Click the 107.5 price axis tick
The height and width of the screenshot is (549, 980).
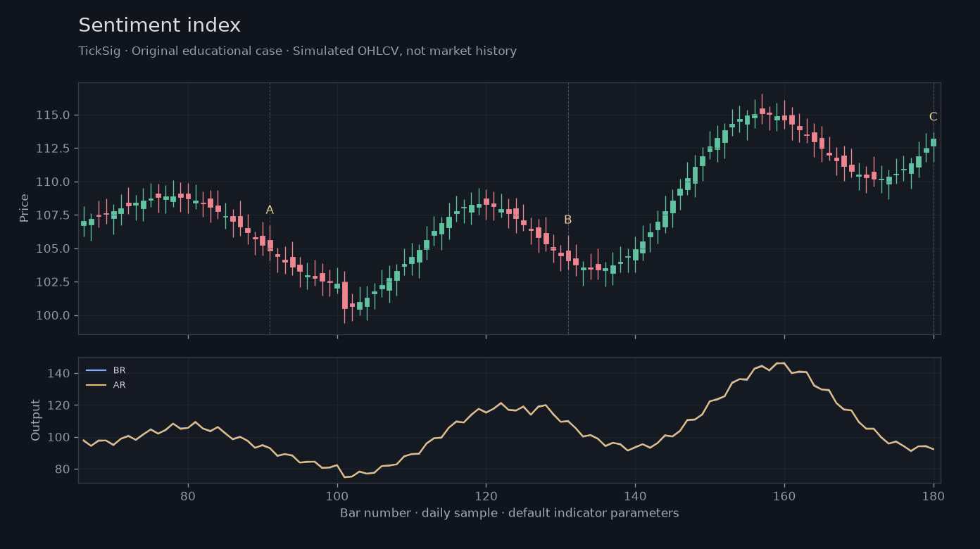coord(53,215)
